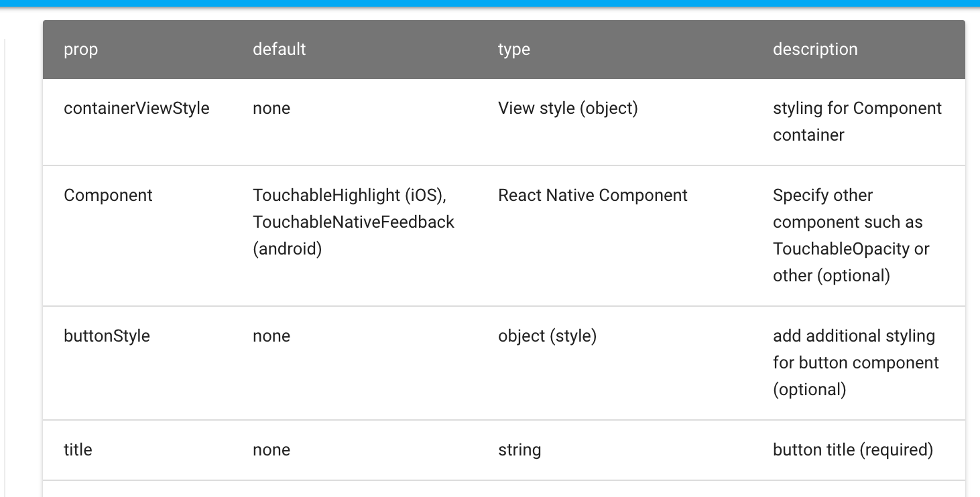Select the containerViewStyle prop name
Image resolution: width=980 pixels, height=497 pixels.
(x=137, y=108)
